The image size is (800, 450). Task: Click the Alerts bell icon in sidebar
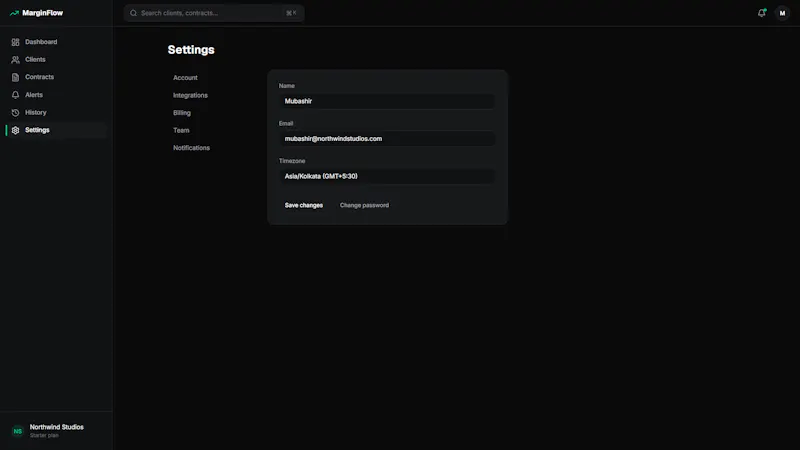15,95
